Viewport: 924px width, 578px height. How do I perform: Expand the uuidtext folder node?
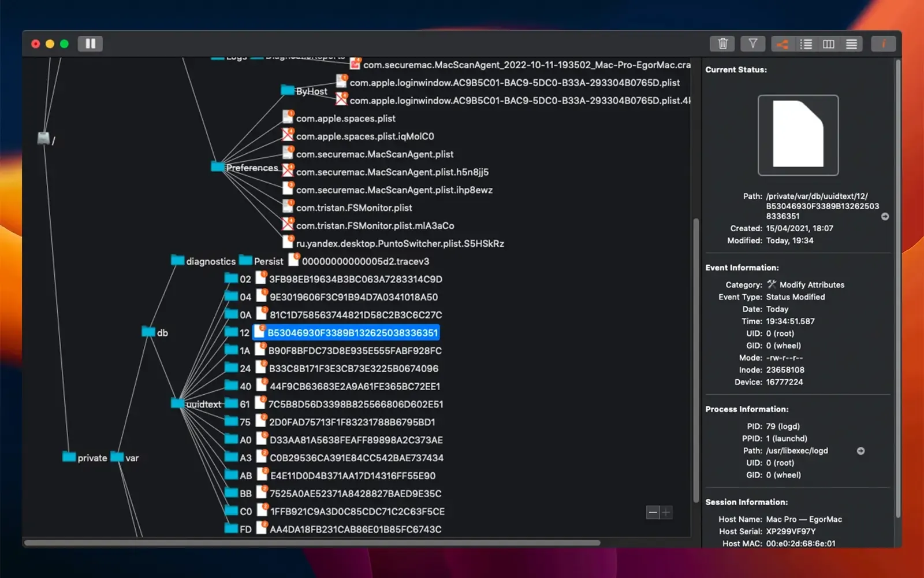point(178,403)
